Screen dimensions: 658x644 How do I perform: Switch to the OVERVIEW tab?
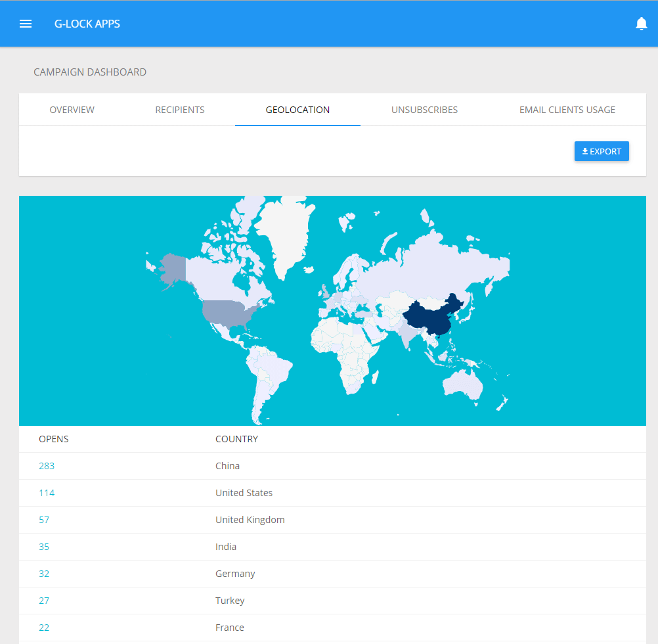[72, 110]
